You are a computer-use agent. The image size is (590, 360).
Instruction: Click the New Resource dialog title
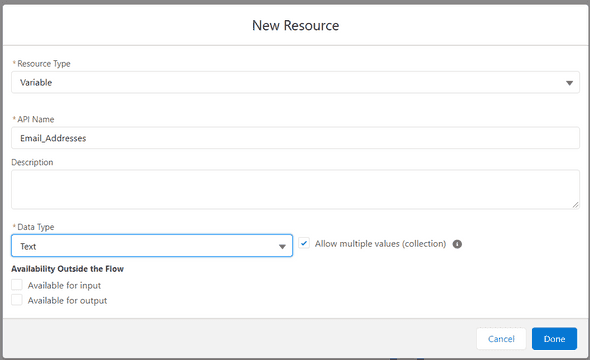(295, 26)
